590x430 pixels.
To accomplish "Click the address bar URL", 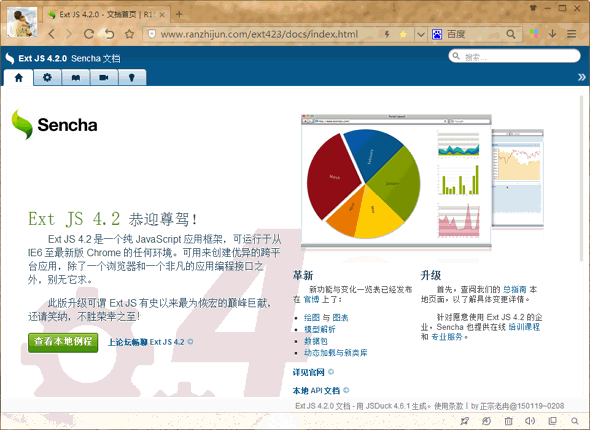I will point(259,34).
